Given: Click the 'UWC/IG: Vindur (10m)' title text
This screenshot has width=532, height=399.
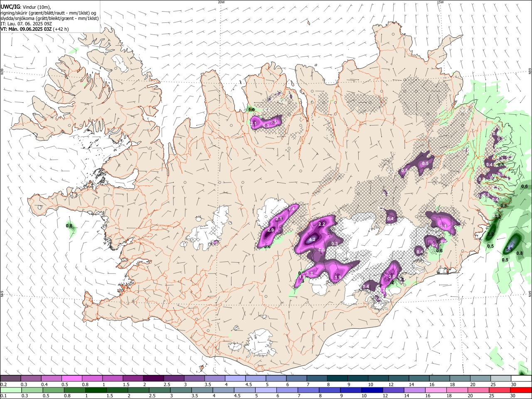Looking at the screenshot, I should tap(26, 7).
